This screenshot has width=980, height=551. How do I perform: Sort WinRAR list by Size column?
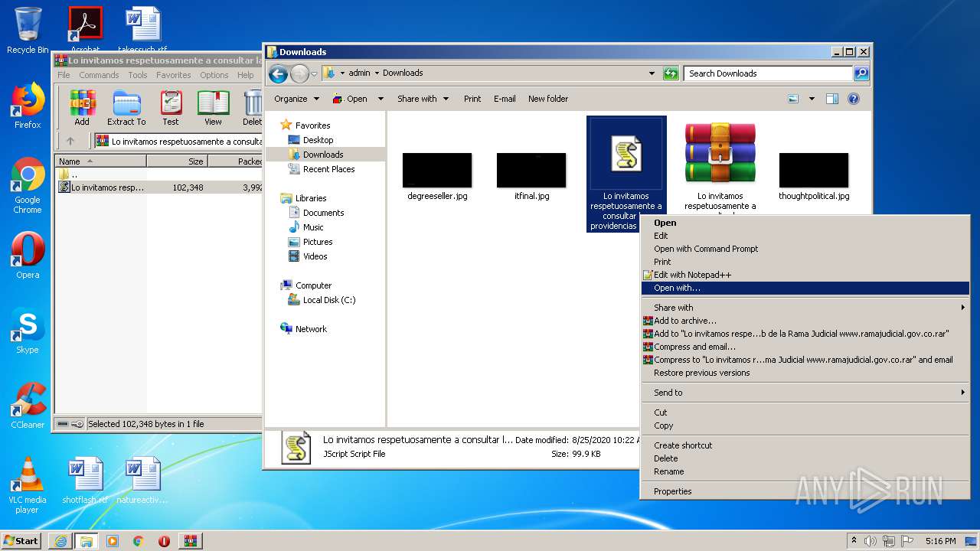click(x=177, y=161)
